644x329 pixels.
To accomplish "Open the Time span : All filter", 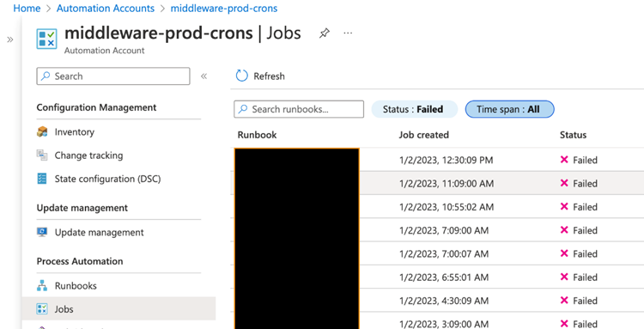I will [510, 109].
